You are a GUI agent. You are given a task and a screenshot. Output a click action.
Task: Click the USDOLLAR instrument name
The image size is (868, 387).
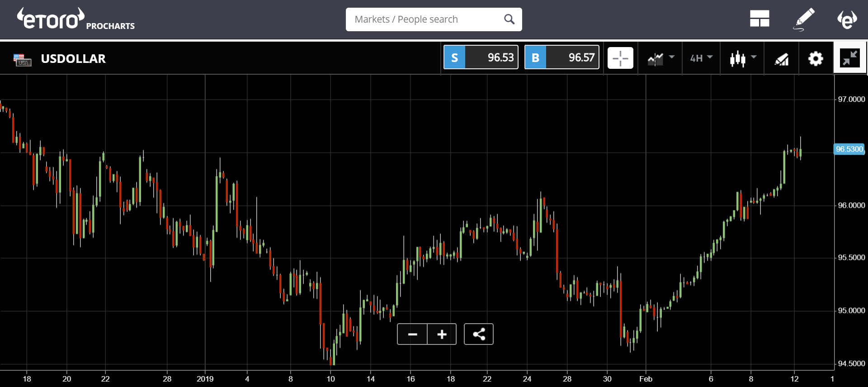point(73,59)
